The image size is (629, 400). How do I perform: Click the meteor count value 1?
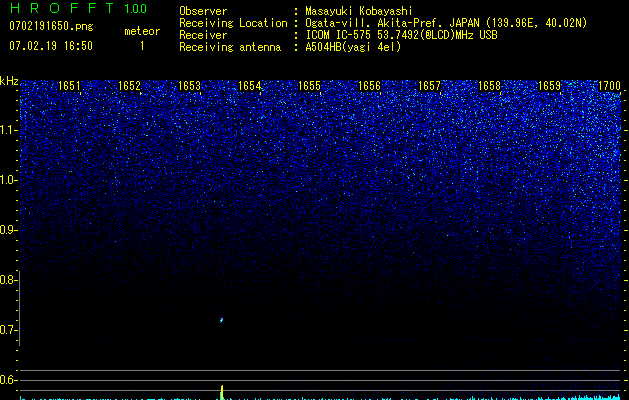[x=142, y=46]
